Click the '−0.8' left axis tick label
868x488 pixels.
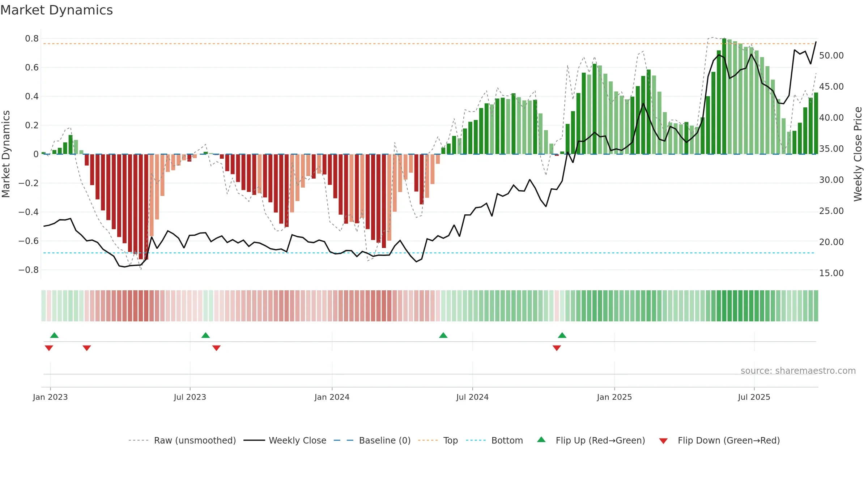[x=29, y=270]
